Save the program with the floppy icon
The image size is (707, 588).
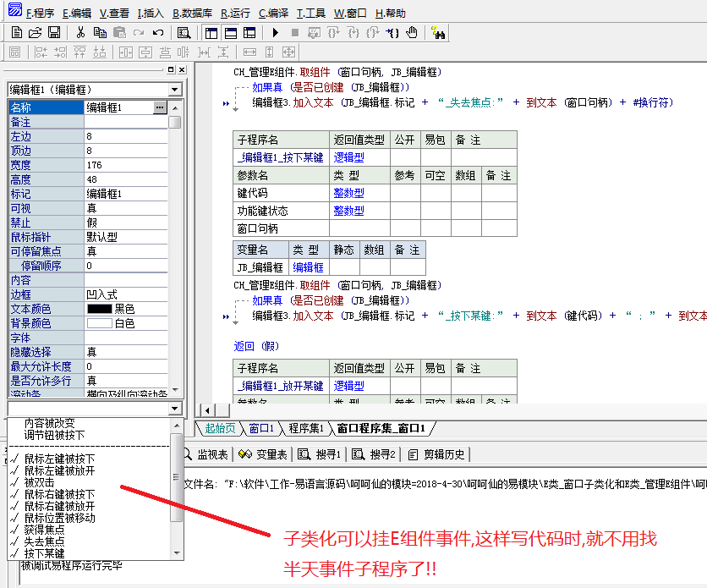coord(54,32)
